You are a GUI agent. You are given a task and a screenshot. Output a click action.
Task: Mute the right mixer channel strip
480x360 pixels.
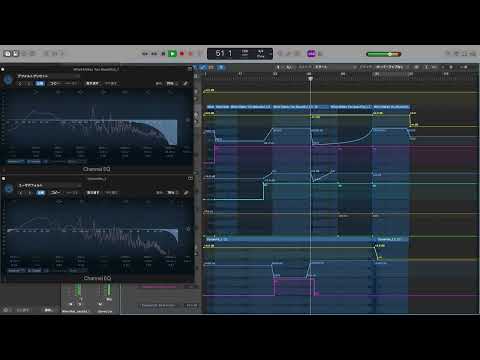point(100,304)
